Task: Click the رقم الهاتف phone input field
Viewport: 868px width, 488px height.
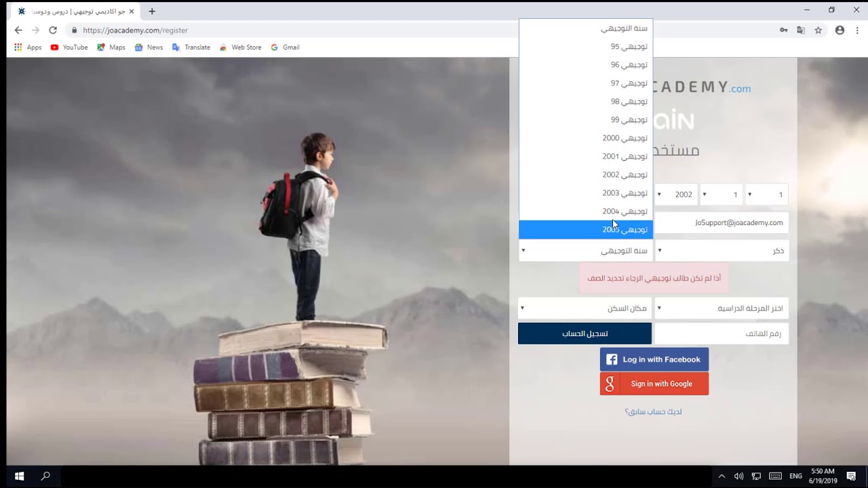Action: [722, 333]
